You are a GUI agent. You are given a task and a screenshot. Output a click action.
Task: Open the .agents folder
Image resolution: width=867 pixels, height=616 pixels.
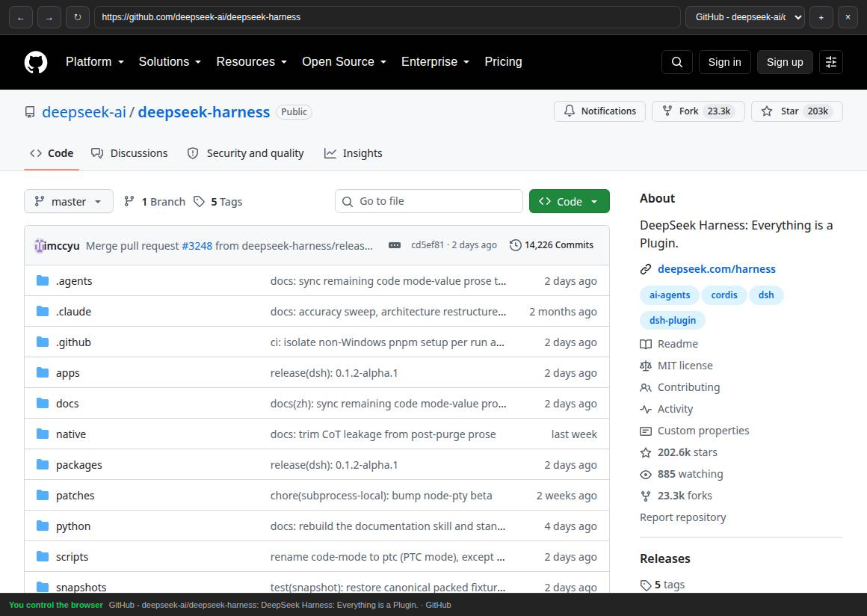pyautogui.click(x=73, y=281)
